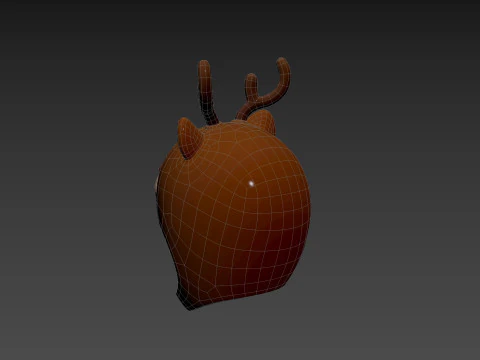Click the single straight antler
This screenshot has height=360, width=480.
207,92
